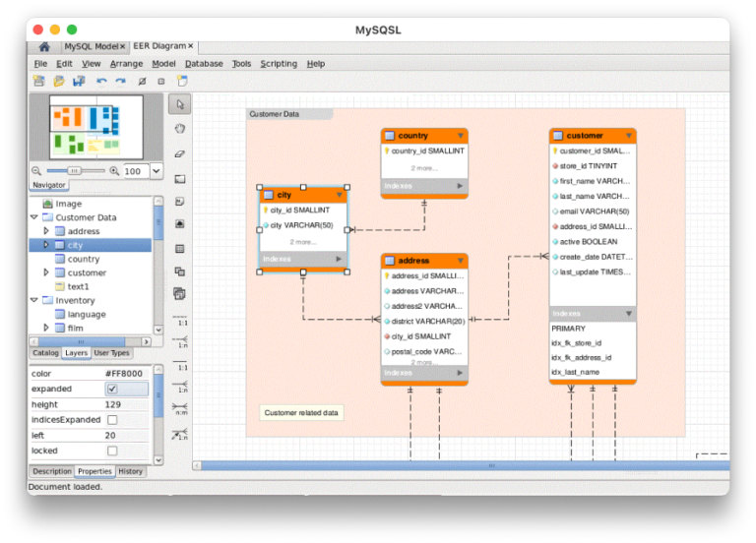756x543 pixels.
Task: Check the locked property checkbox
Action: pos(112,451)
